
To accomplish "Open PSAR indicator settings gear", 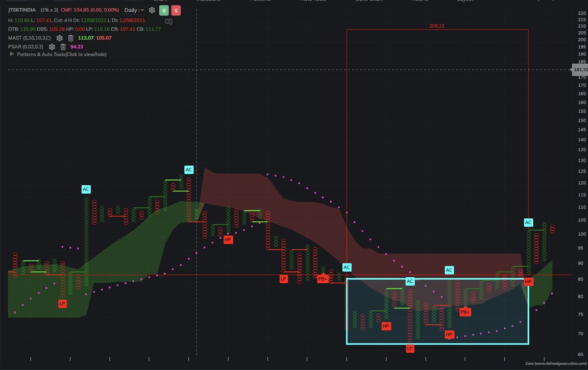I will pos(51,47).
